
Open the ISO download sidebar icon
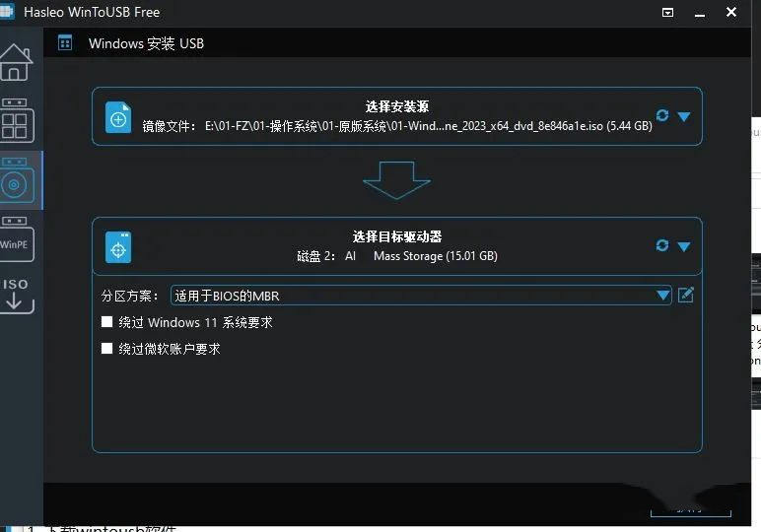[17, 295]
